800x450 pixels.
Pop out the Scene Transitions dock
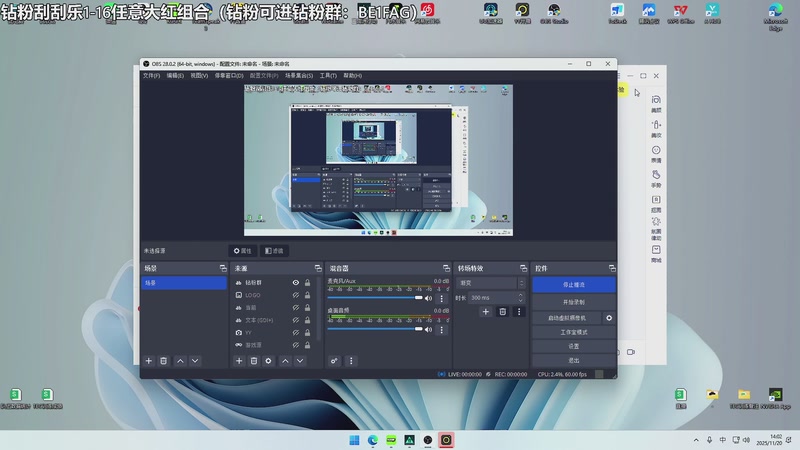click(523, 268)
